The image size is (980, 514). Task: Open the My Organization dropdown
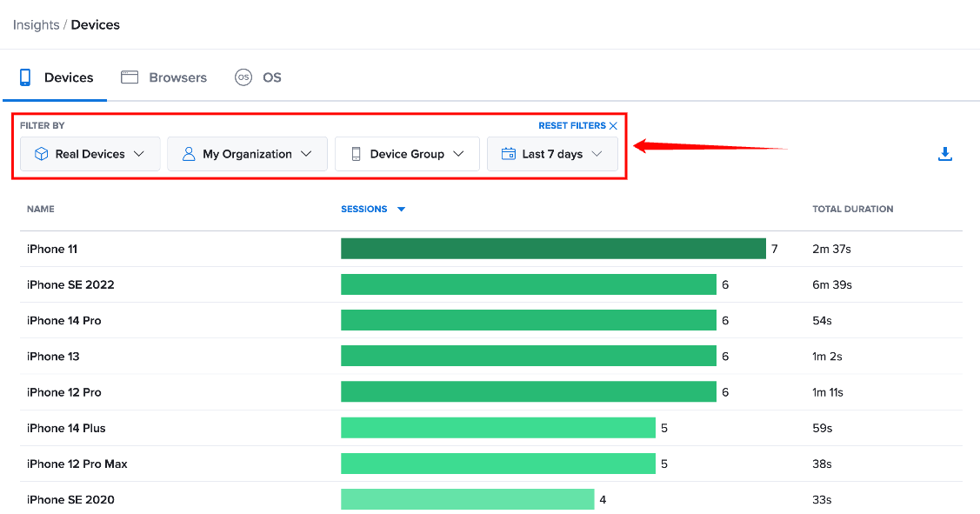point(247,154)
